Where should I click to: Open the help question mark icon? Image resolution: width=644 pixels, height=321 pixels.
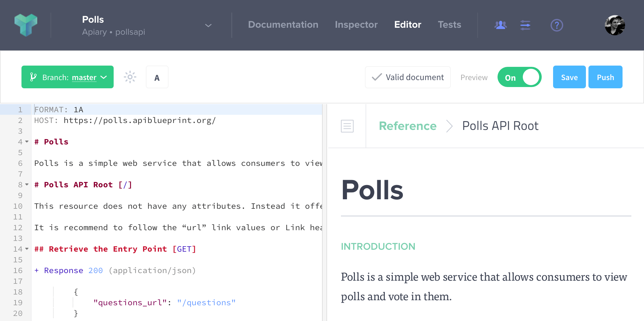point(557,25)
